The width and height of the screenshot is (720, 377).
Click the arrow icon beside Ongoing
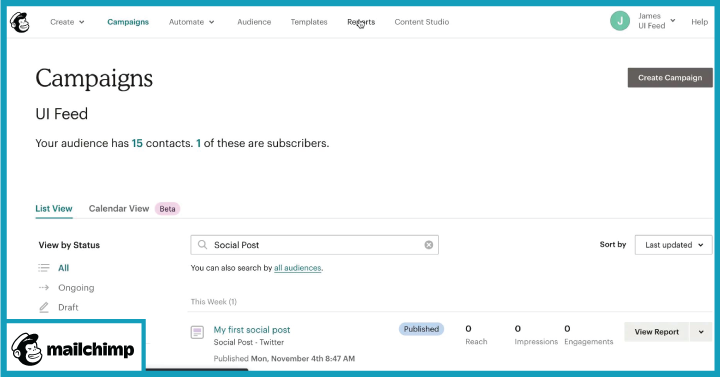[x=44, y=288]
